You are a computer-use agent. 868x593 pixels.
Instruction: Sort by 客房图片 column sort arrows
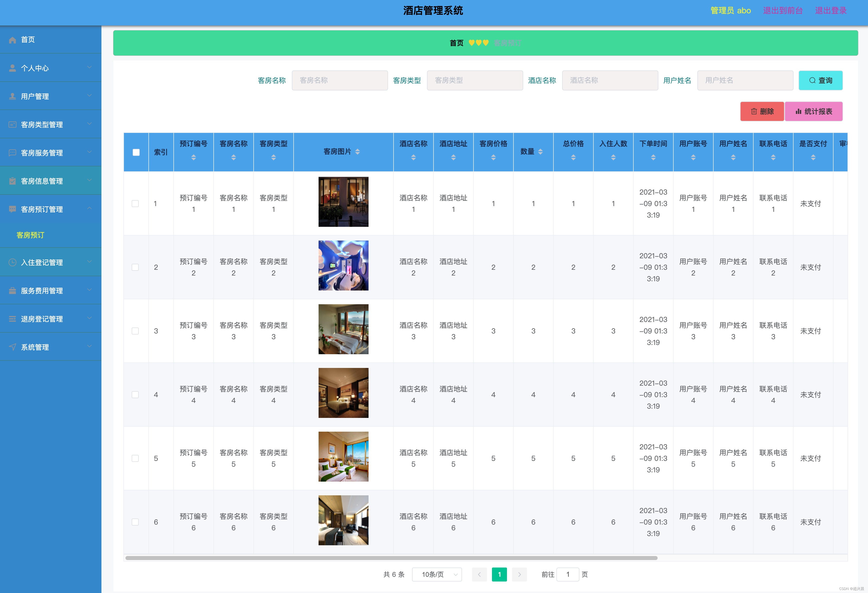pyautogui.click(x=358, y=152)
